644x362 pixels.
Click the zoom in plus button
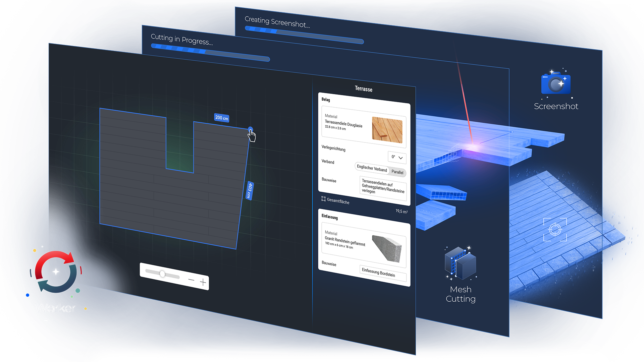pyautogui.click(x=203, y=282)
